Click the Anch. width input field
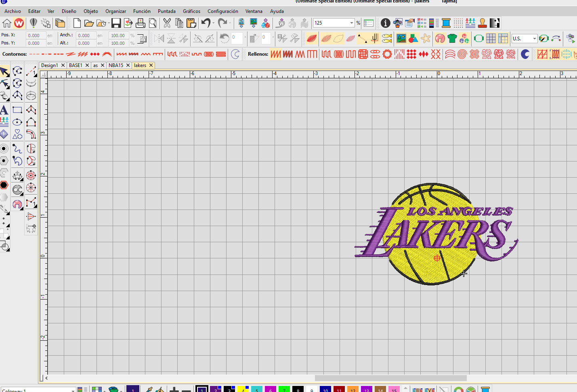The image size is (577, 392). pyautogui.click(x=86, y=36)
